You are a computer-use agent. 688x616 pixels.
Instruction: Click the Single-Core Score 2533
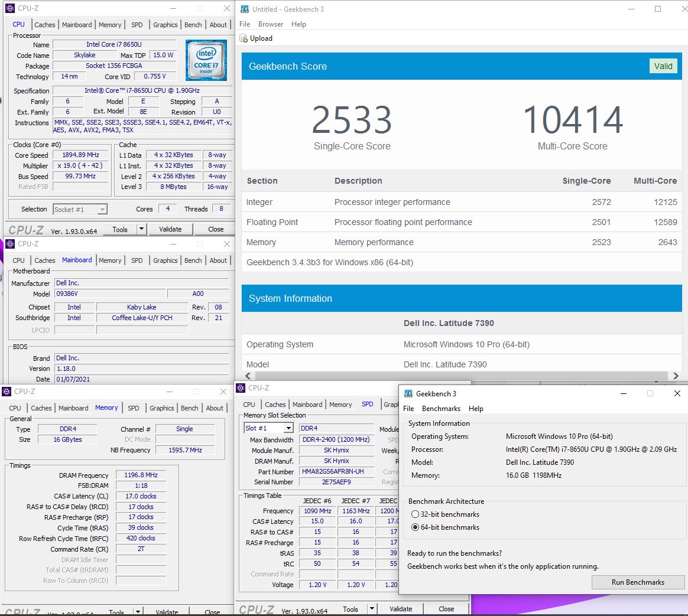coord(352,120)
